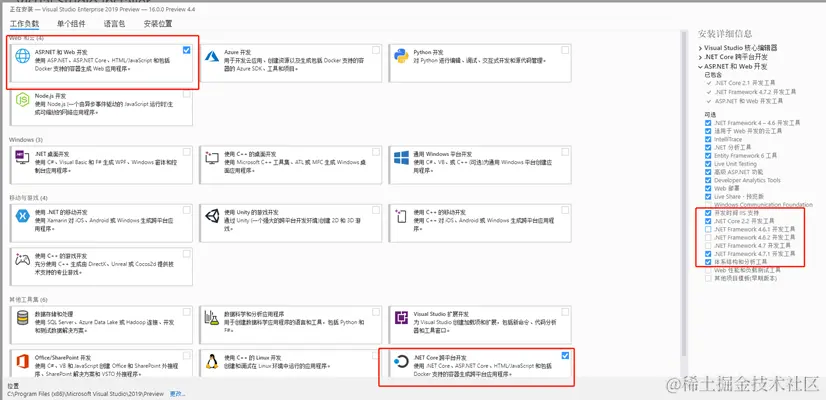
Task: Click the .NET Core cross-platform development icon
Action: point(401,362)
